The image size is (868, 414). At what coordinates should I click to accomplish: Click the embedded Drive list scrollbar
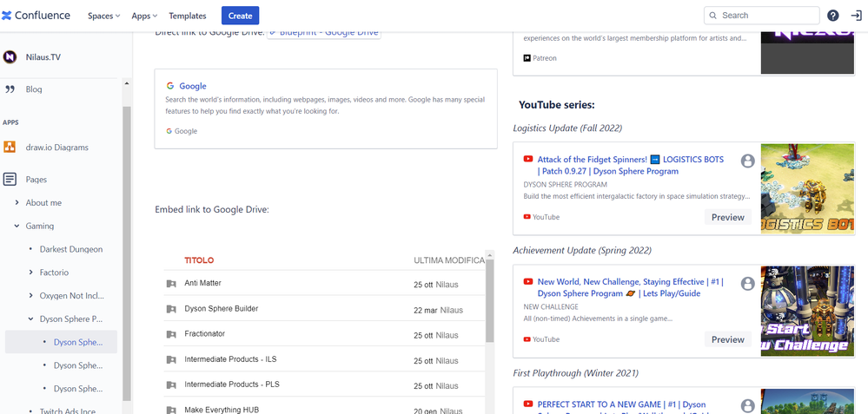(x=489, y=300)
